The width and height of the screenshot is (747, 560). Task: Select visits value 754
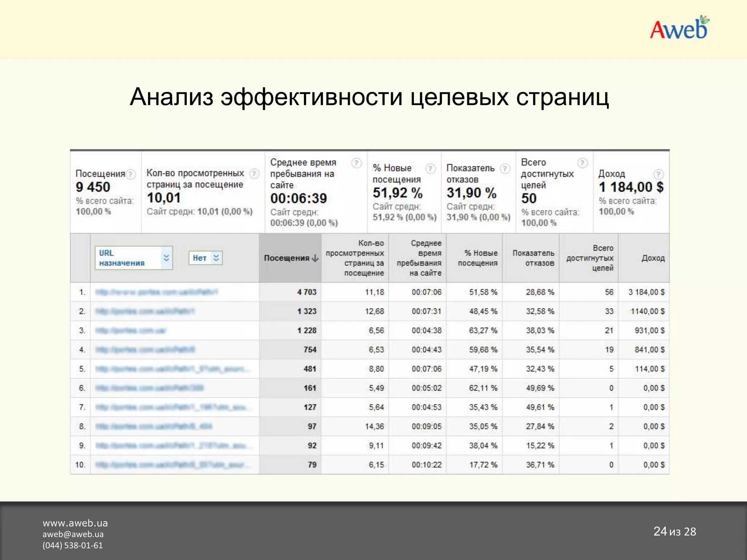pyautogui.click(x=310, y=350)
